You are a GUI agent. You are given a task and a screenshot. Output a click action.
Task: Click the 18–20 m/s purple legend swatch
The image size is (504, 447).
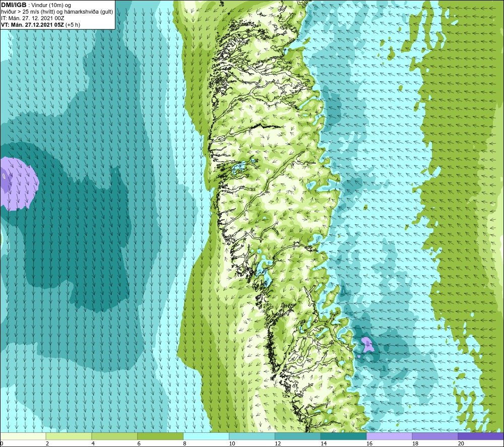tap(435, 436)
